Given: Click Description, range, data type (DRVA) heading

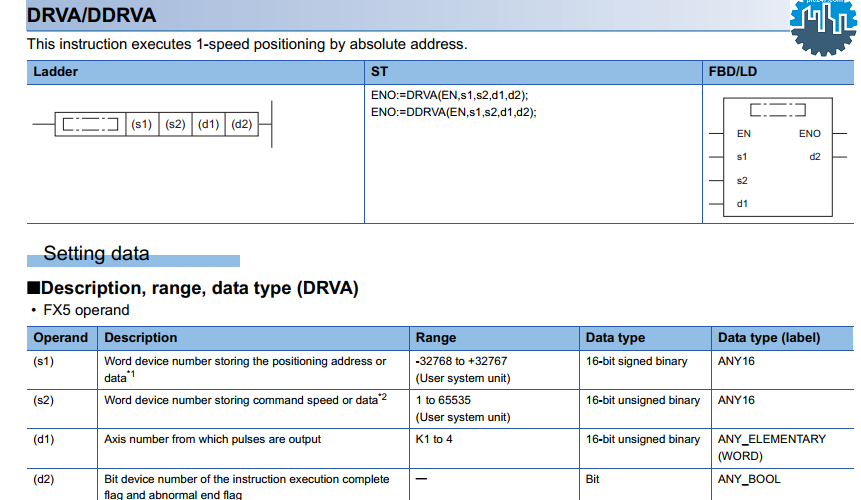Looking at the screenshot, I should [x=193, y=288].
